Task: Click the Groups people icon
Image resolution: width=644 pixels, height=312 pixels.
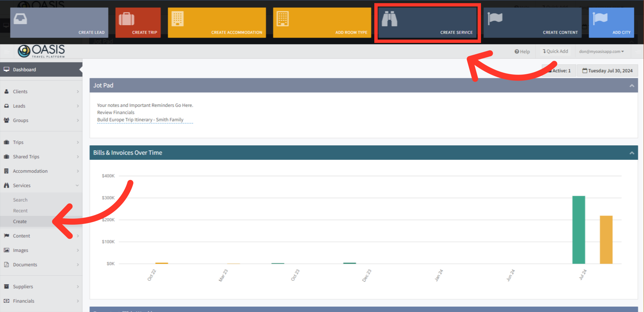Action: [6, 120]
